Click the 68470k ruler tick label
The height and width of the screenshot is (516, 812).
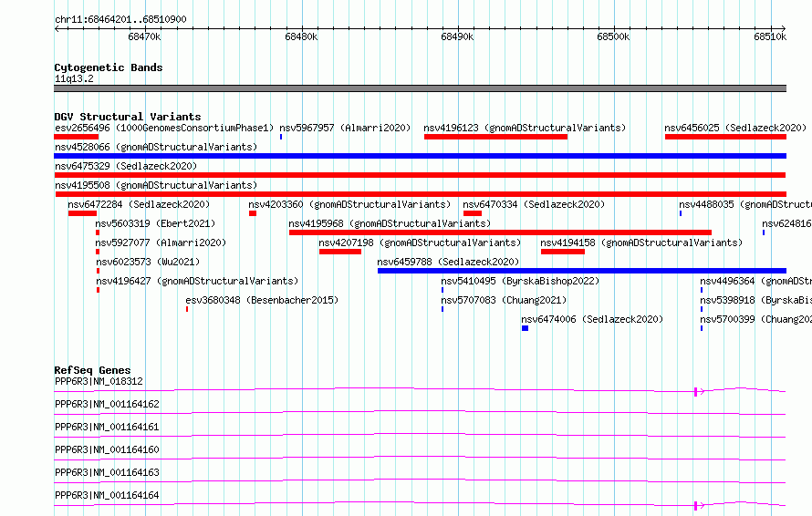[x=144, y=36]
